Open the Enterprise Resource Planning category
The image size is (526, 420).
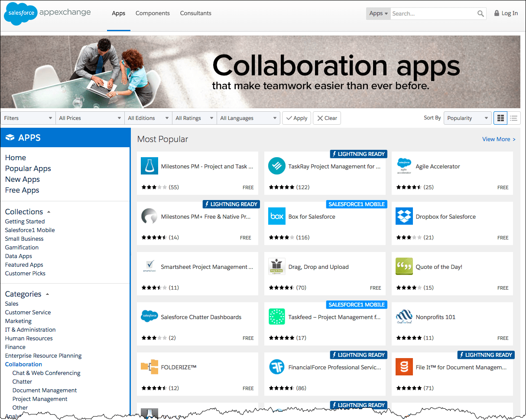click(x=43, y=355)
